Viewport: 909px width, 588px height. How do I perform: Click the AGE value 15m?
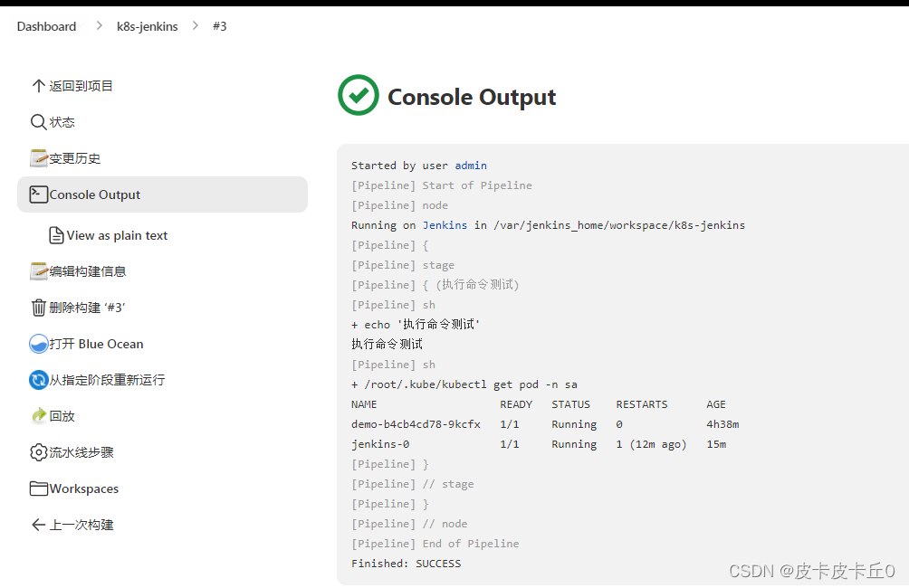coord(716,444)
